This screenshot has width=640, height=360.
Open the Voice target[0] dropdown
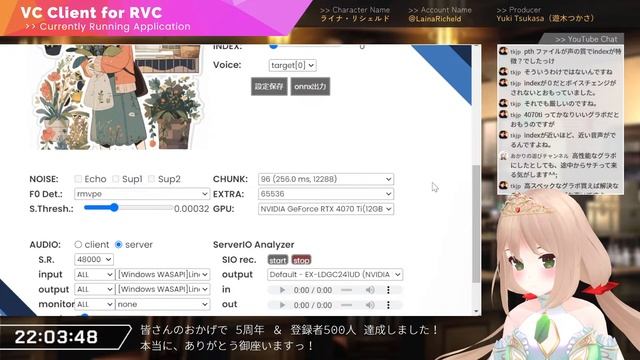point(292,65)
